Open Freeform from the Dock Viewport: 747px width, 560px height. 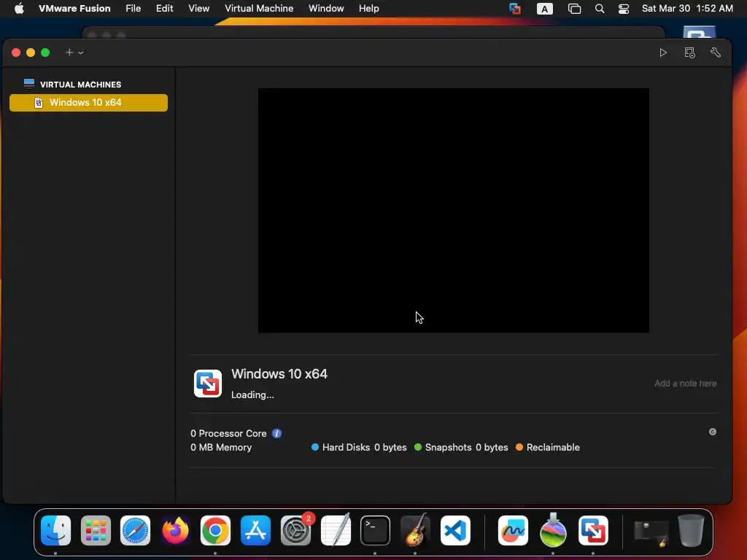[513, 531]
